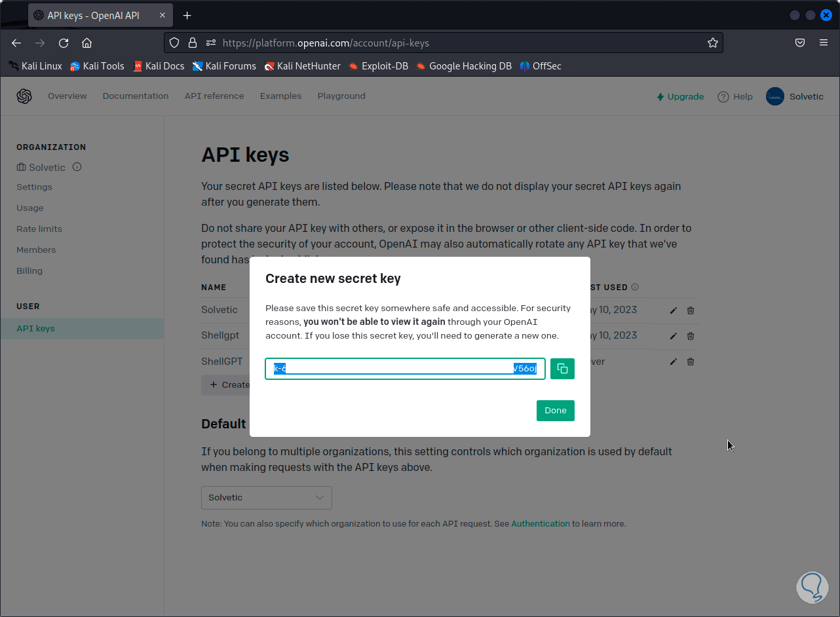Screen dimensions: 840x617
Task: Edit the Solvetic API key
Action: [674, 310]
